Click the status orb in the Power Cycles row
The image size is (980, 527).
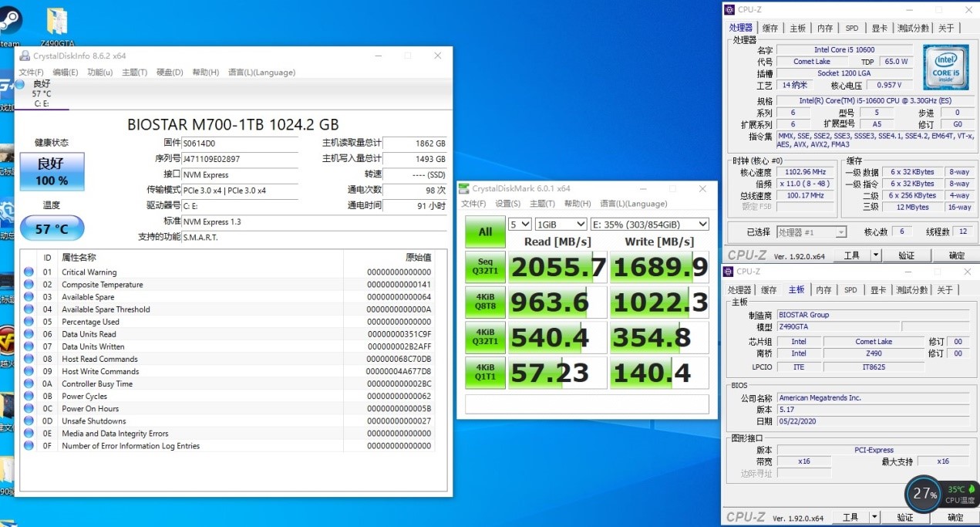29,396
